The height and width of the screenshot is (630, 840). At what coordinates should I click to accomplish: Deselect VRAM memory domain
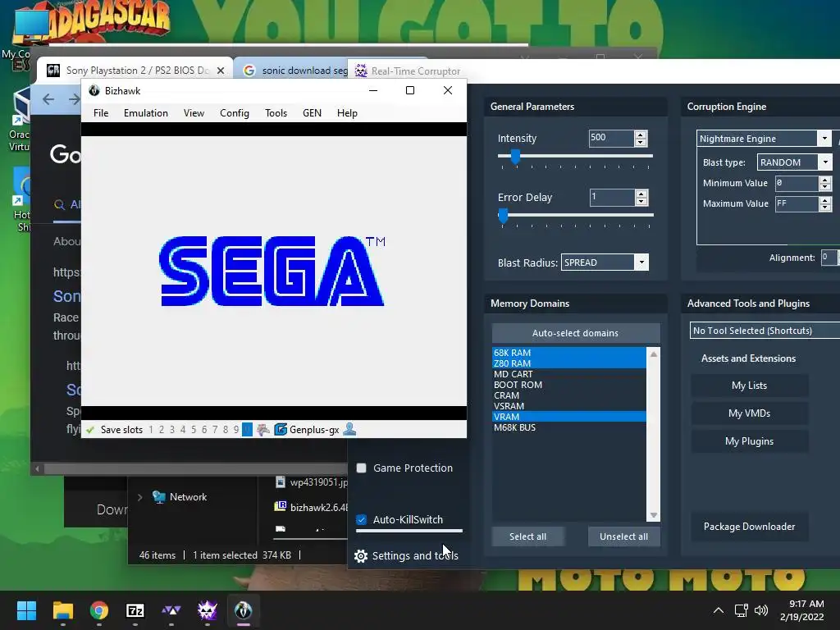(569, 417)
